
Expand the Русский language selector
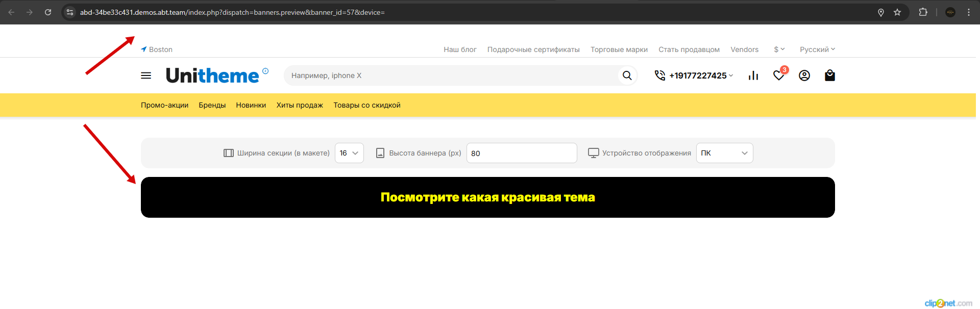(x=817, y=49)
